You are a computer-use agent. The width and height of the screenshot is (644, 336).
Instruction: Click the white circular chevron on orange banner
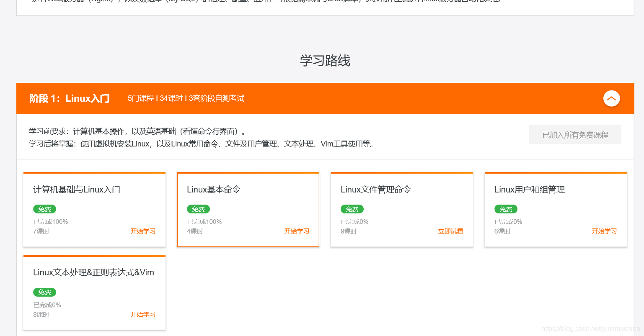click(x=611, y=98)
